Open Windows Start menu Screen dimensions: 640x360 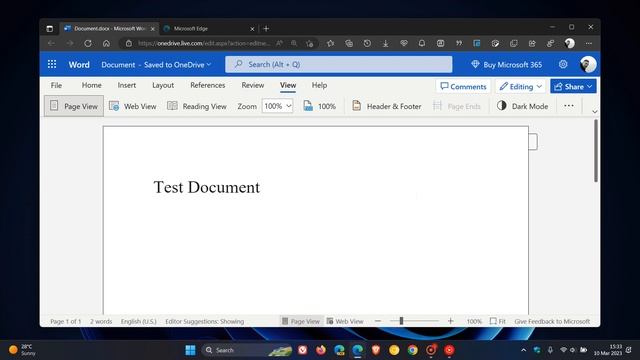point(190,350)
